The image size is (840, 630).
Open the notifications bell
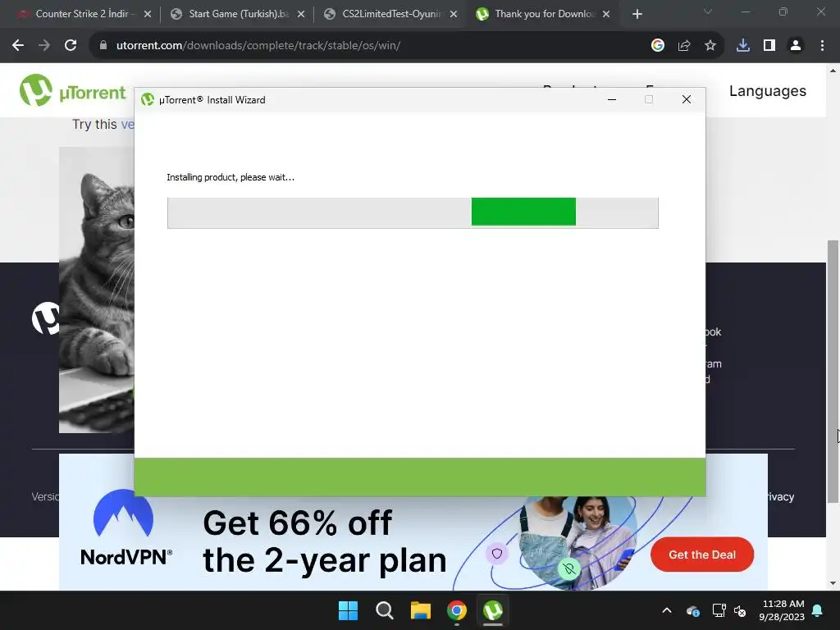coord(818,610)
